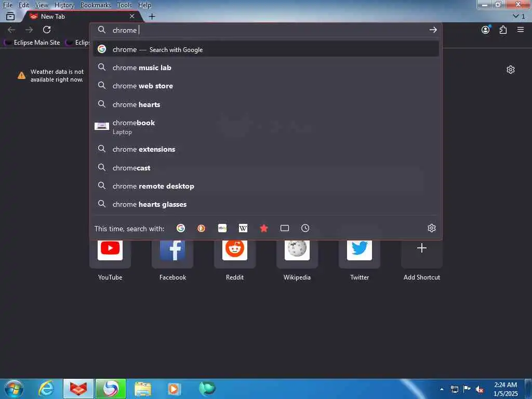Open the View menu
532x399 pixels.
[42, 5]
